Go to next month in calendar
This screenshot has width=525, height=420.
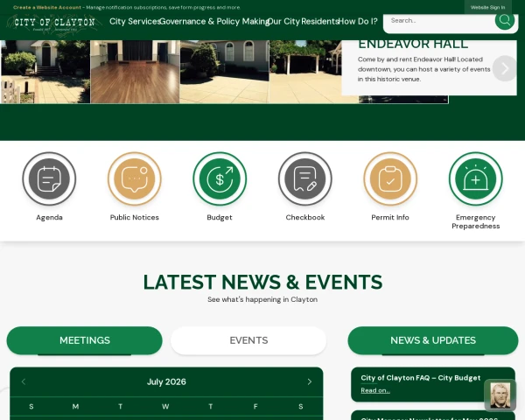[310, 381]
